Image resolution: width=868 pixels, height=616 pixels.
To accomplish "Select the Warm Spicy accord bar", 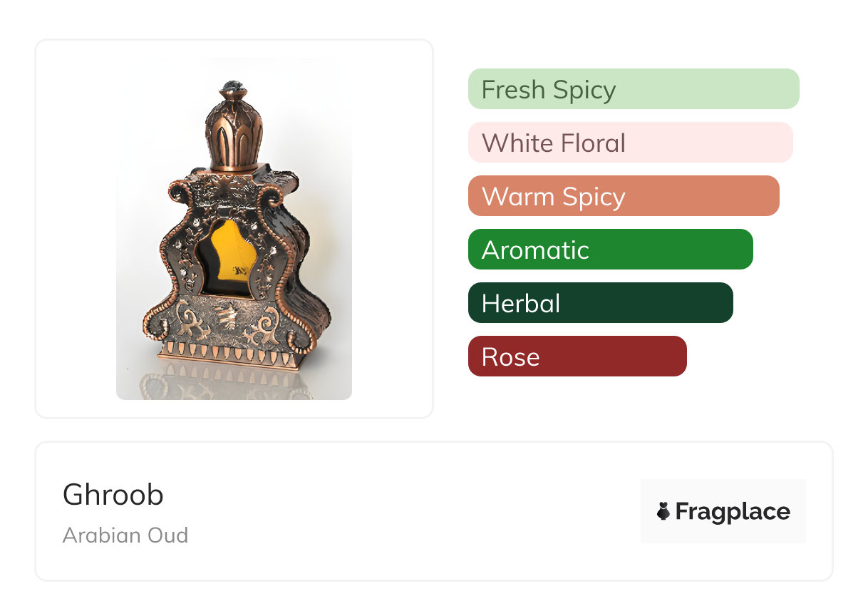I will pyautogui.click(x=623, y=196).
